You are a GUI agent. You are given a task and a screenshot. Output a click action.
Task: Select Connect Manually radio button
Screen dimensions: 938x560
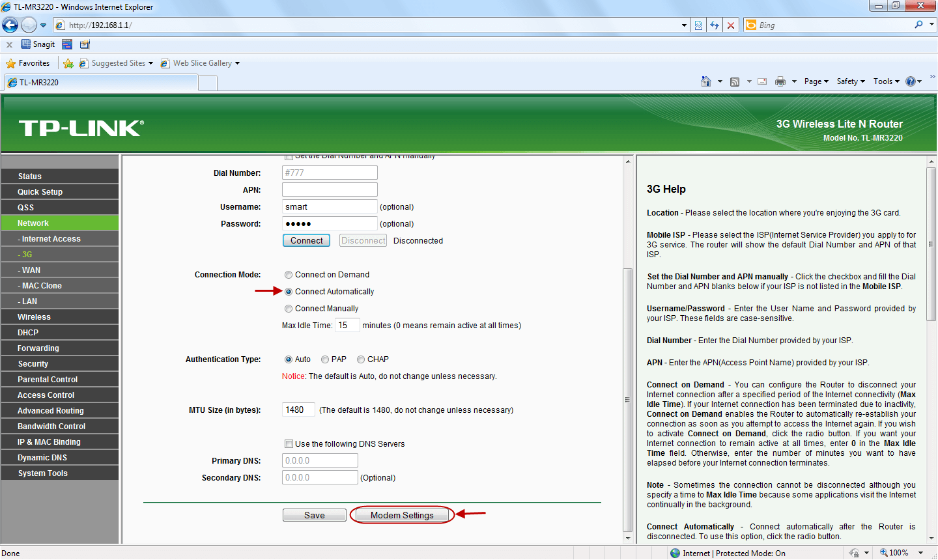(289, 309)
